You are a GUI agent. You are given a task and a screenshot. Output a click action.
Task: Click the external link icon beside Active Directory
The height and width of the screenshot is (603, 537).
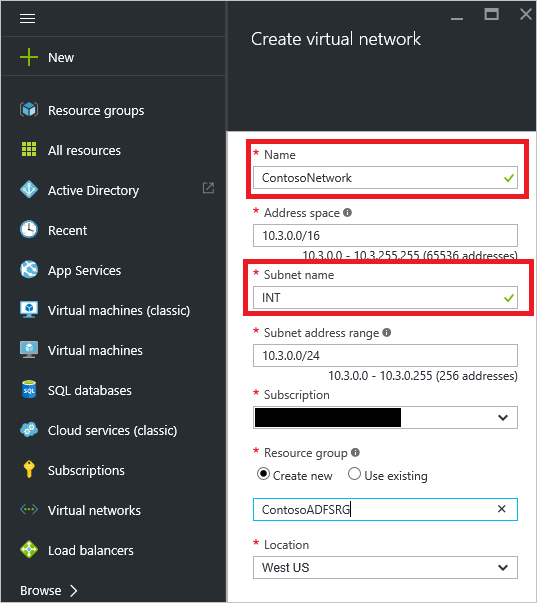(208, 188)
